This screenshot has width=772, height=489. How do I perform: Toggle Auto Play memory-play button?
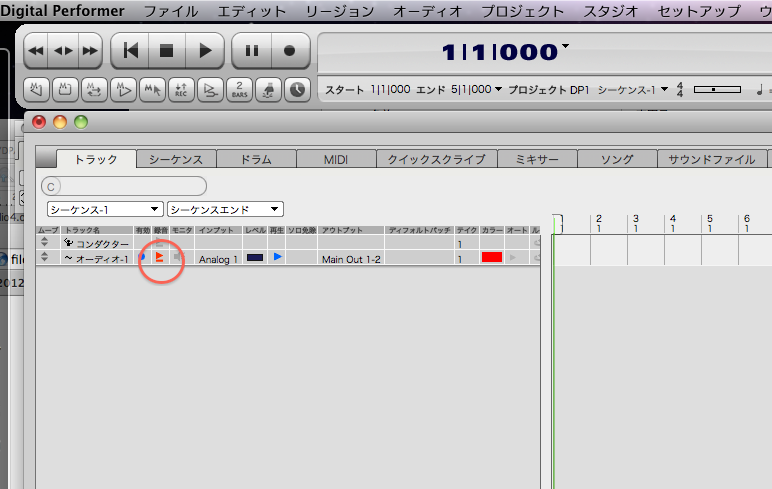click(123, 90)
